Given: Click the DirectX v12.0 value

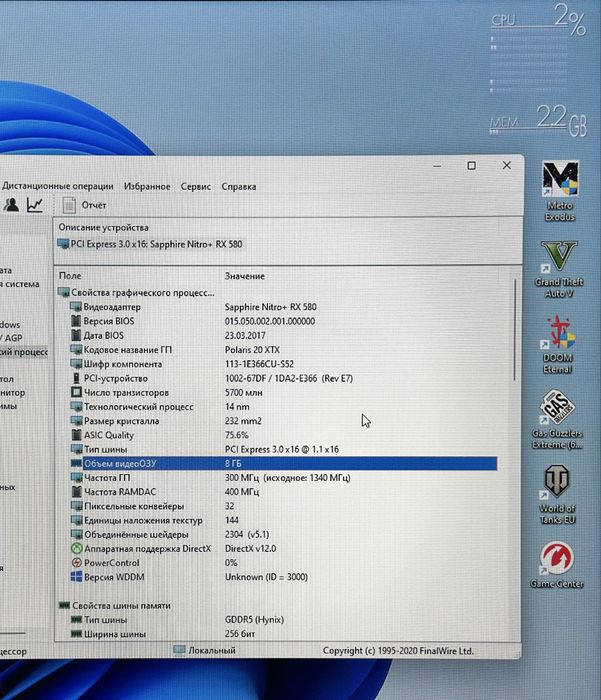Looking at the screenshot, I should click(250, 549).
